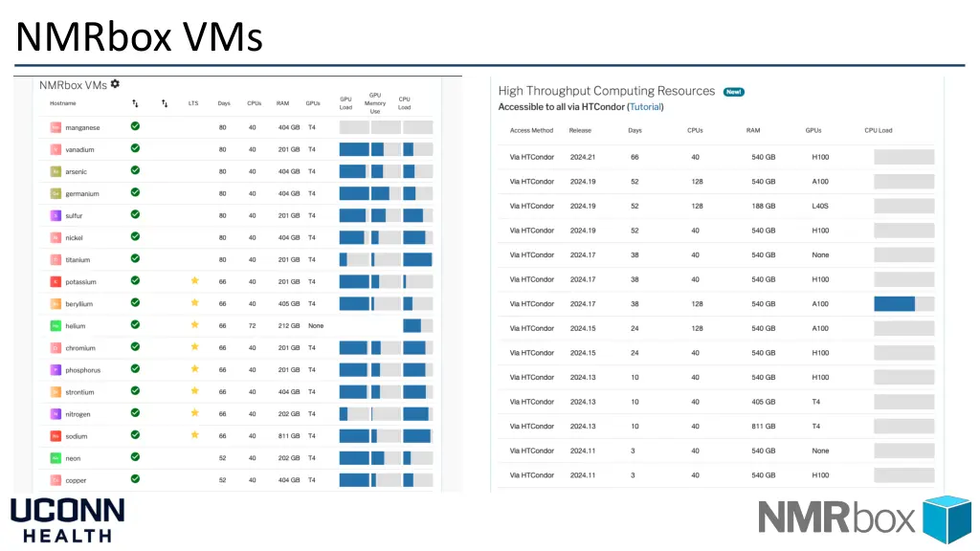
Task: Click the hostname text strontium
Action: [79, 392]
